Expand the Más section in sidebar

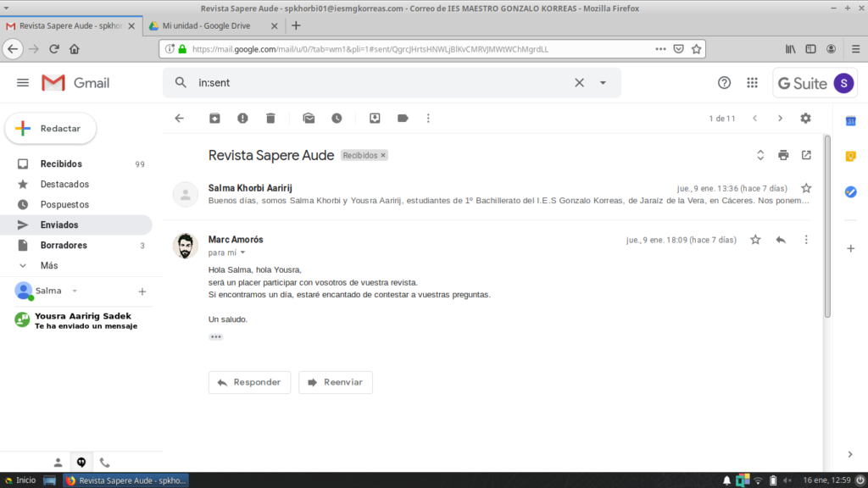click(49, 265)
